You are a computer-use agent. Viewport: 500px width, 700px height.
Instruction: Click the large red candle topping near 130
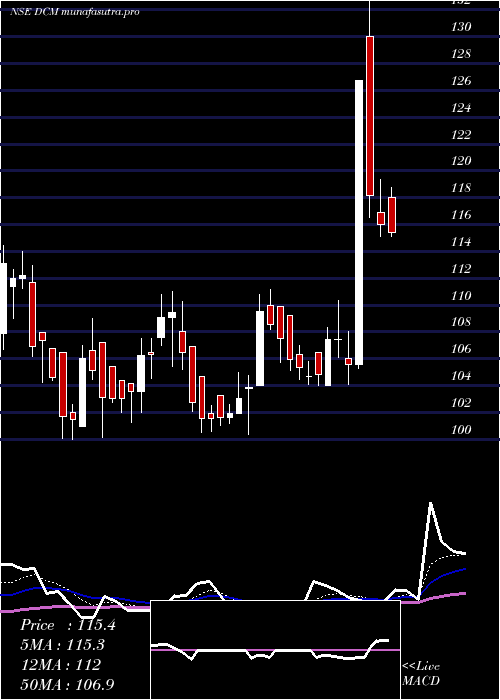[x=370, y=116]
